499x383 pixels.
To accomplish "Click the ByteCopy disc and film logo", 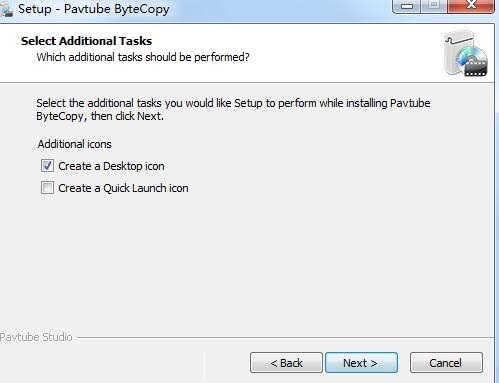I will pos(466,53).
